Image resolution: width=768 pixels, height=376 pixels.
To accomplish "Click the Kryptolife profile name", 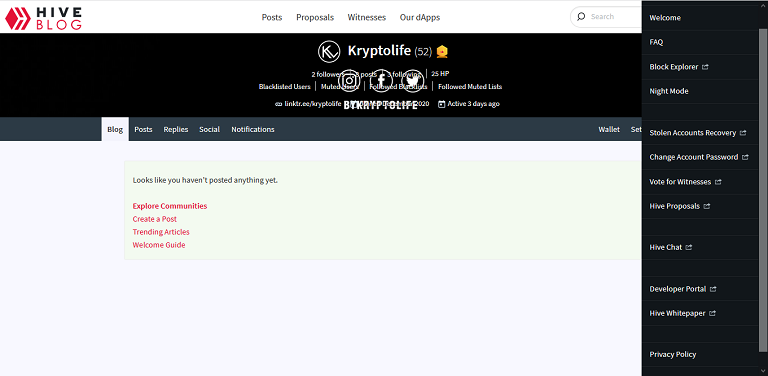I will tap(379, 50).
